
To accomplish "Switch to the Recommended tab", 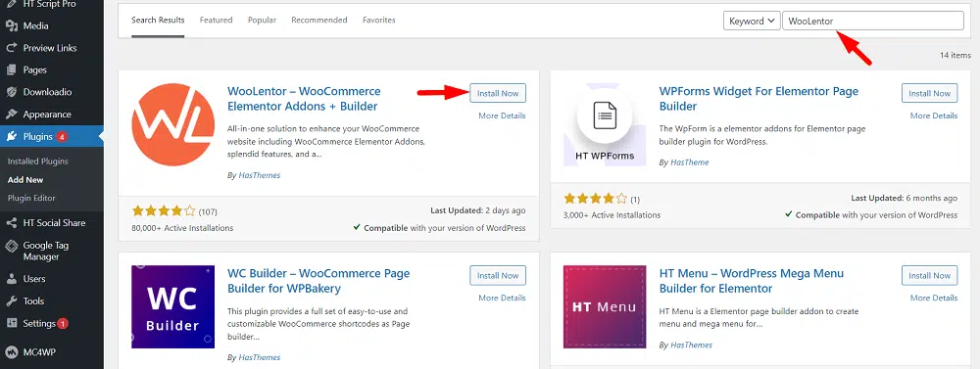I will pyautogui.click(x=319, y=20).
